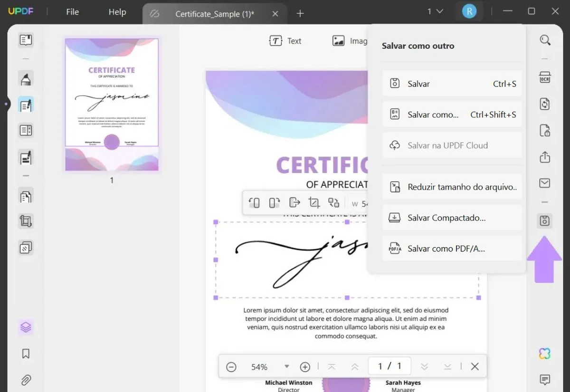Share the document via the share icon
This screenshot has width=570, height=392.
tap(545, 157)
